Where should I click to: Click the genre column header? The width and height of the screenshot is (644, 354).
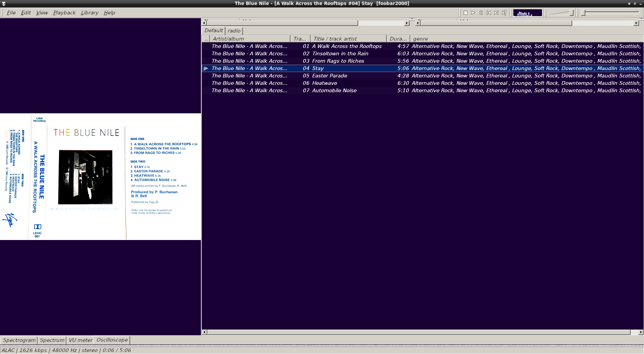click(x=527, y=39)
